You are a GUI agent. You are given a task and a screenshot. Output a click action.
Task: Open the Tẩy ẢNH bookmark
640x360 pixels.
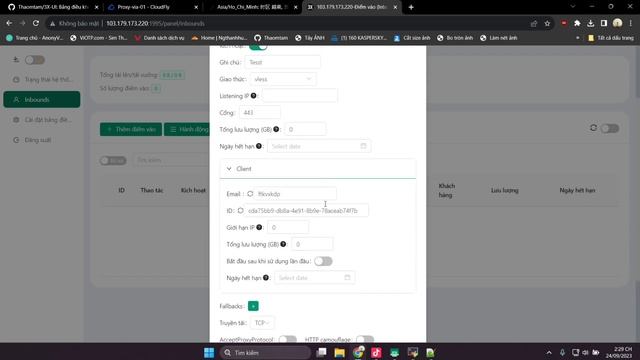tap(309, 38)
